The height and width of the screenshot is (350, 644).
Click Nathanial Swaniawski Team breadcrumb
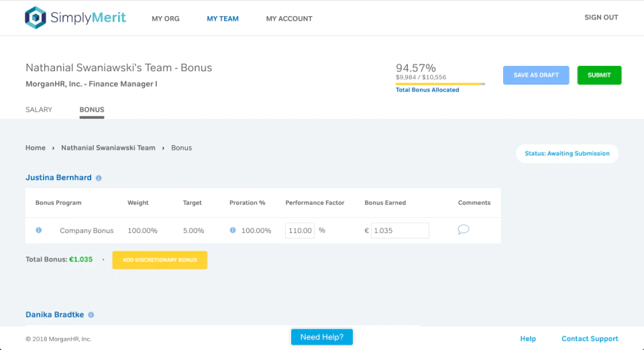tap(109, 148)
